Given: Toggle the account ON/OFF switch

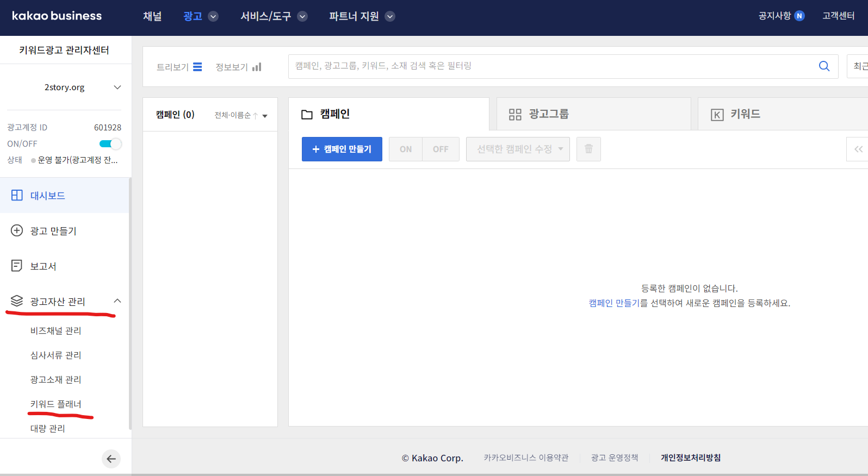Looking at the screenshot, I should [110, 143].
